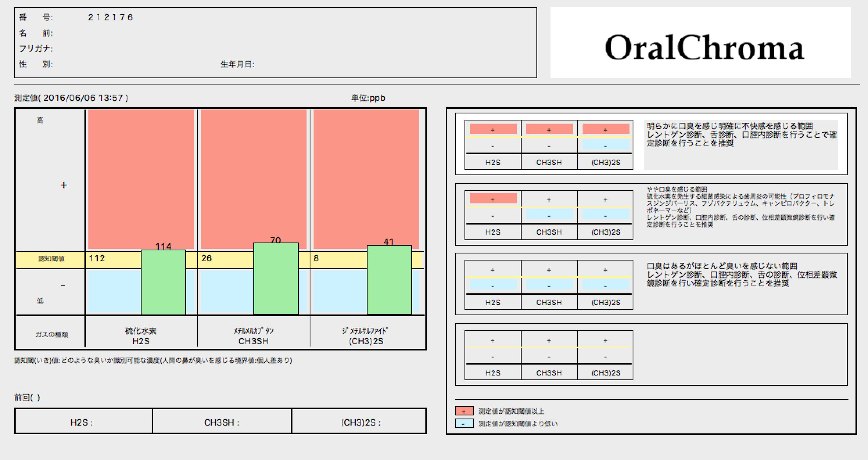The height and width of the screenshot is (460, 868).
Task: Click the green (CH3)2S measurement bar
Action: pos(389,280)
